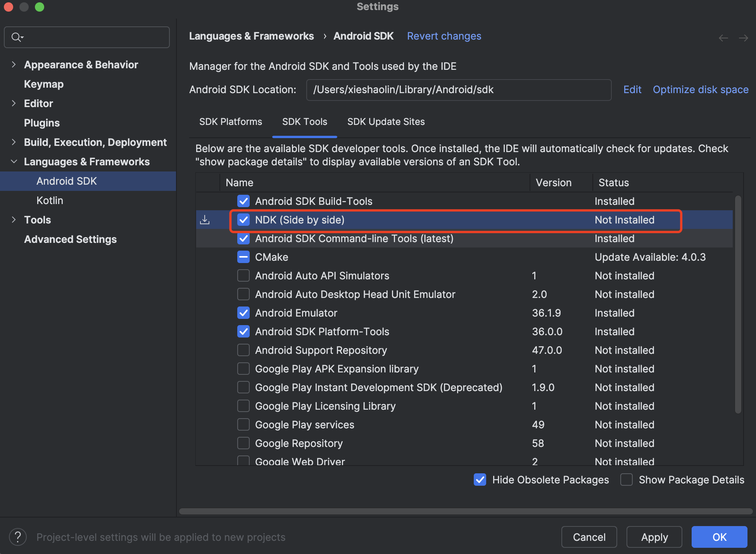Select Google Play services version 49 cell
756x554 pixels.
pos(538,425)
